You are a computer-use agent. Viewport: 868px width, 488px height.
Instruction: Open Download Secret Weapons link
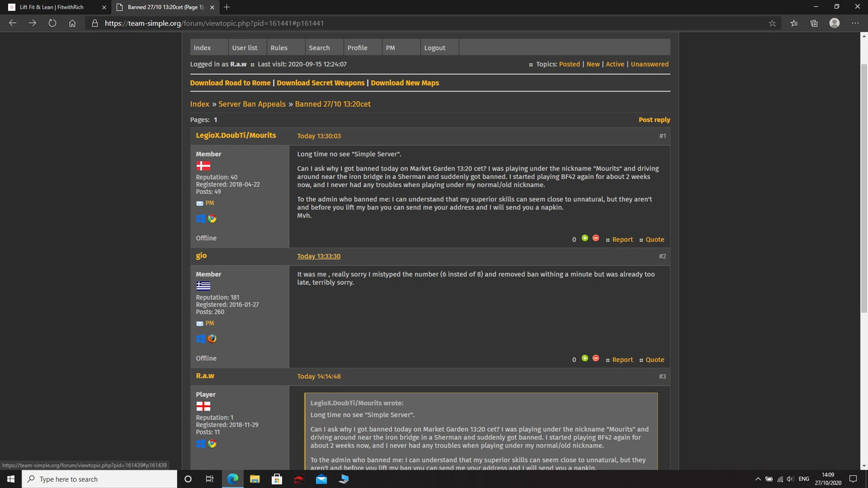(321, 83)
